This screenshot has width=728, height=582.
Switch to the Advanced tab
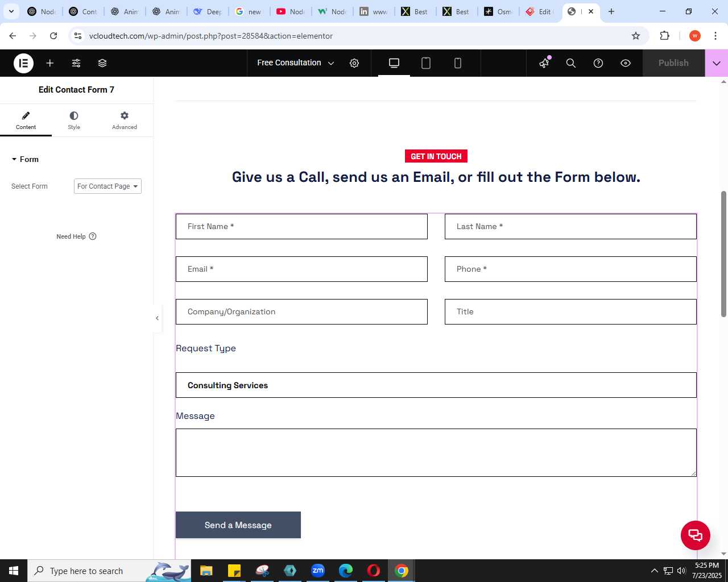(125, 120)
